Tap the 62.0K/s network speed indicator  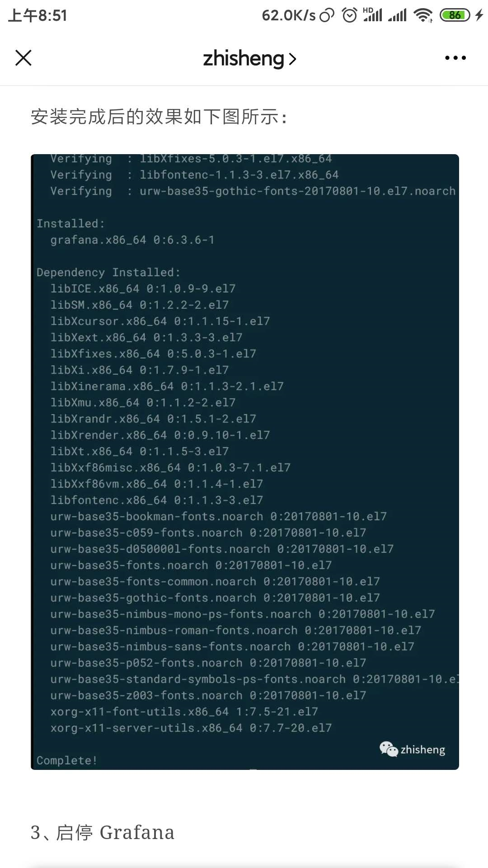[289, 15]
